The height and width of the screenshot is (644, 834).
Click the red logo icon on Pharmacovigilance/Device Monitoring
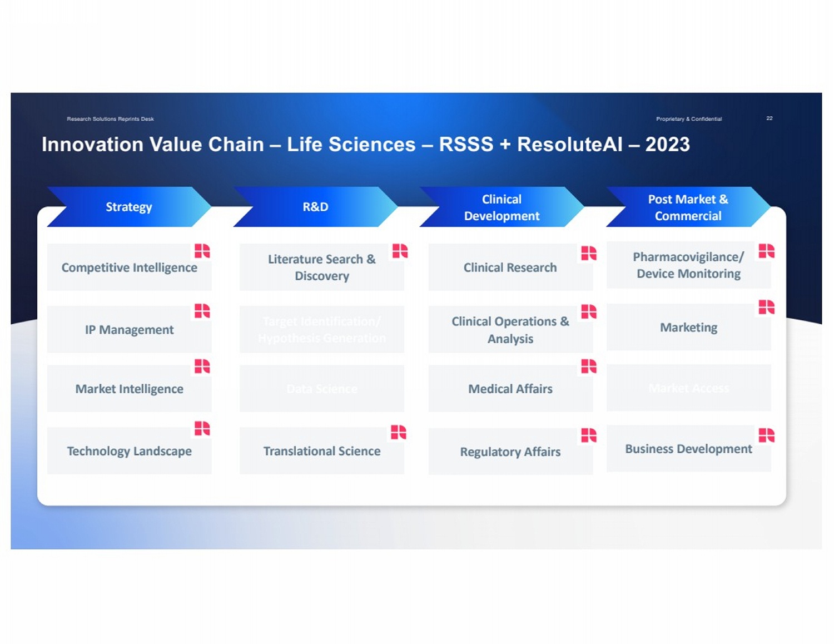click(766, 251)
